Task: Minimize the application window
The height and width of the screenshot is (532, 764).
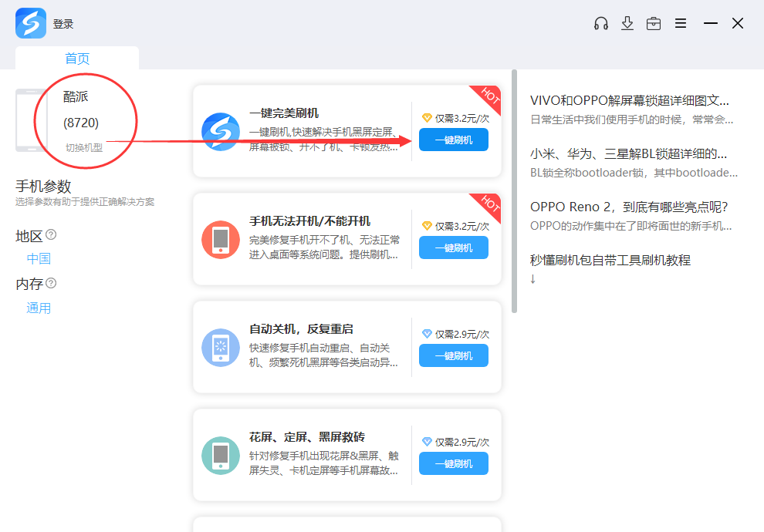Action: point(711,23)
